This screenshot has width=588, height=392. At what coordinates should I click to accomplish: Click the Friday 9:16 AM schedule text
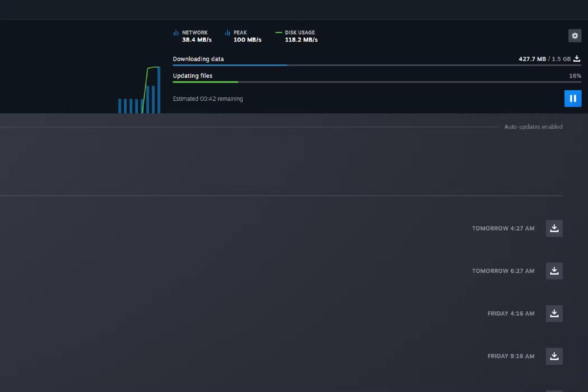coord(511,356)
